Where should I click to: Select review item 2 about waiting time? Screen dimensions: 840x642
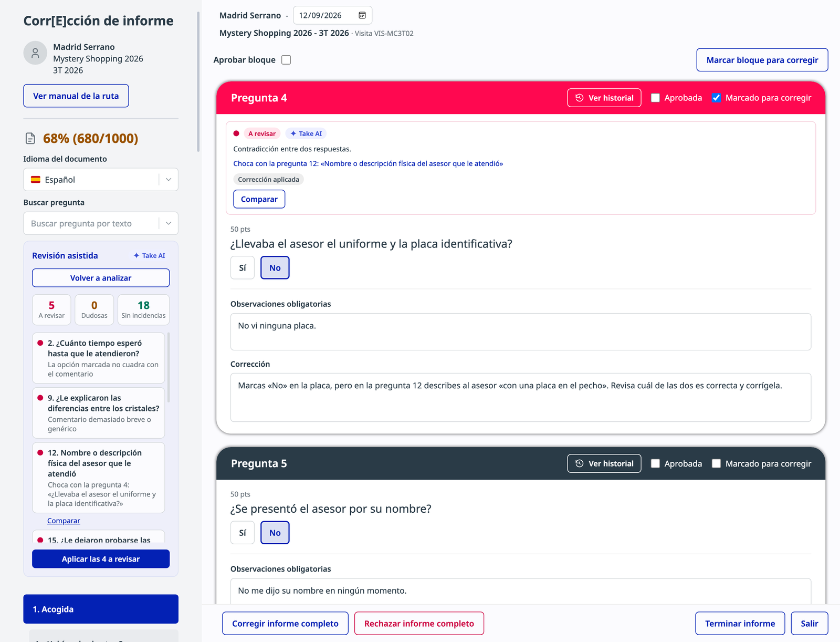(99, 358)
